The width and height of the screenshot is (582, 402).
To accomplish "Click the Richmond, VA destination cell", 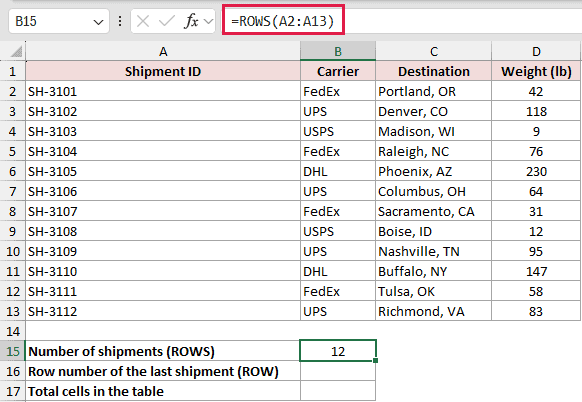I will [x=434, y=311].
